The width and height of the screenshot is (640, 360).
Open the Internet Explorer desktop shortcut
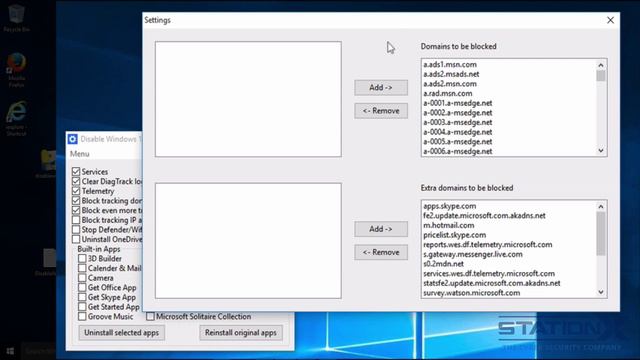(16, 118)
